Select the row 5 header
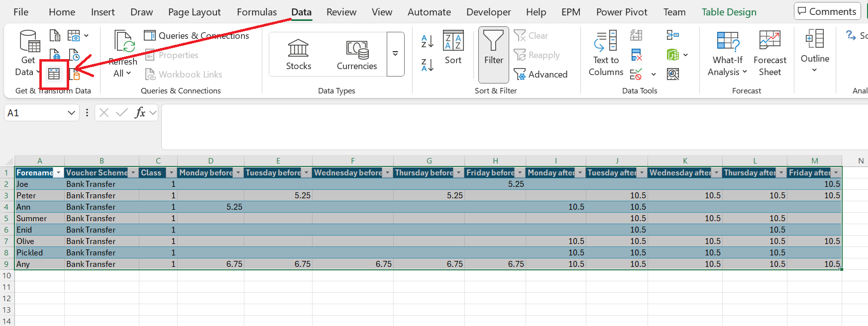Screen dimensions: 868x326 click(6, 218)
